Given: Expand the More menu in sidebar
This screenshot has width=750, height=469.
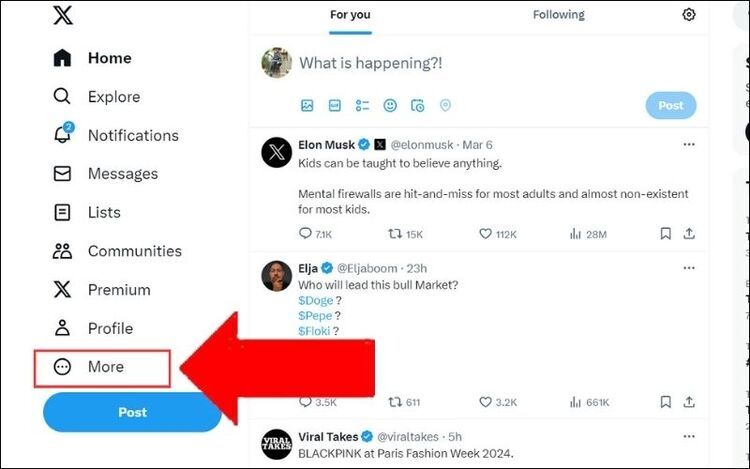Looking at the screenshot, I should pyautogui.click(x=104, y=367).
